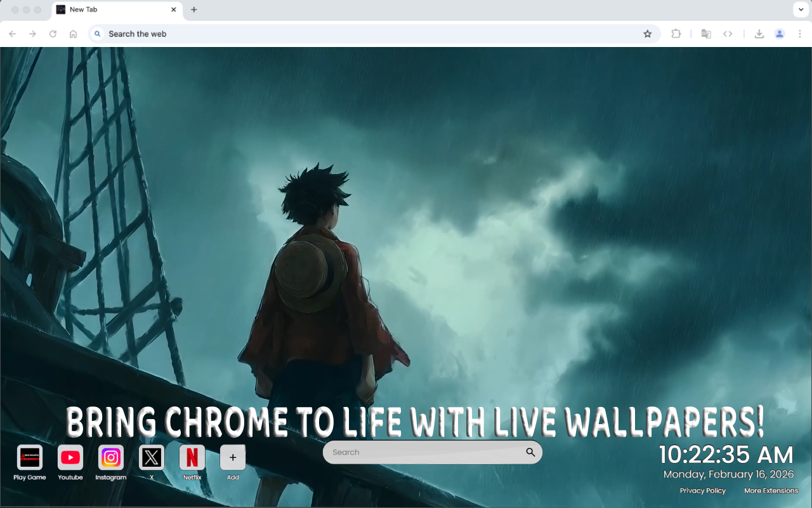Click the code brackets extension icon
812x508 pixels.
coord(728,34)
